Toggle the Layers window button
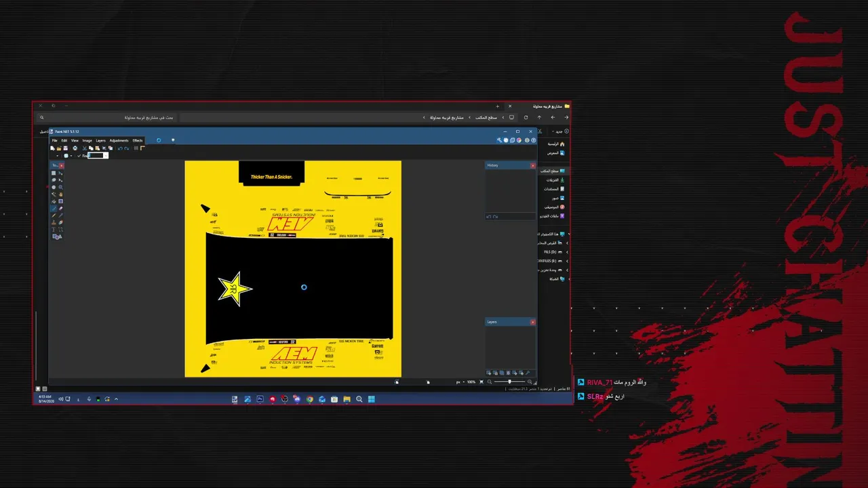The width and height of the screenshot is (868, 488). click(x=513, y=140)
